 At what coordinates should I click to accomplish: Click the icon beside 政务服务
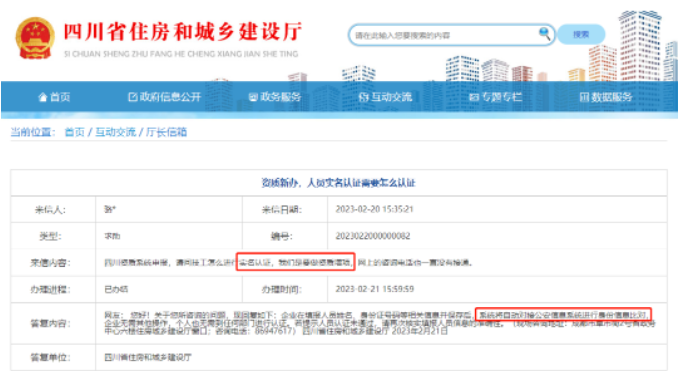[253, 97]
